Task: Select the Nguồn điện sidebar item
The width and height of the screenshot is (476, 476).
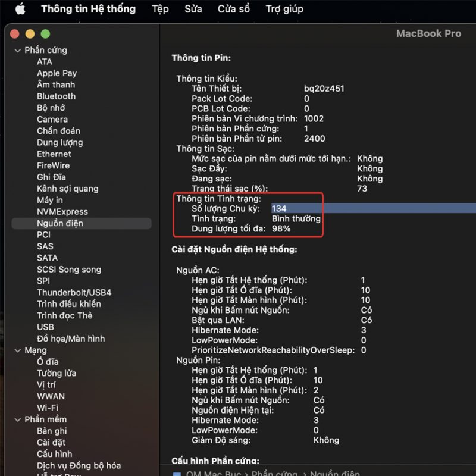Action: [59, 223]
